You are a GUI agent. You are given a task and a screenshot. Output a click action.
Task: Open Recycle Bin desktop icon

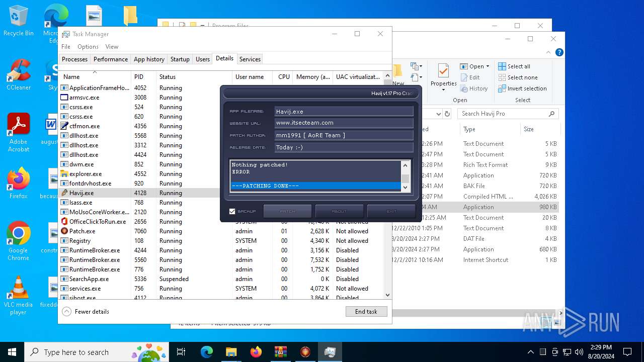pyautogui.click(x=19, y=20)
